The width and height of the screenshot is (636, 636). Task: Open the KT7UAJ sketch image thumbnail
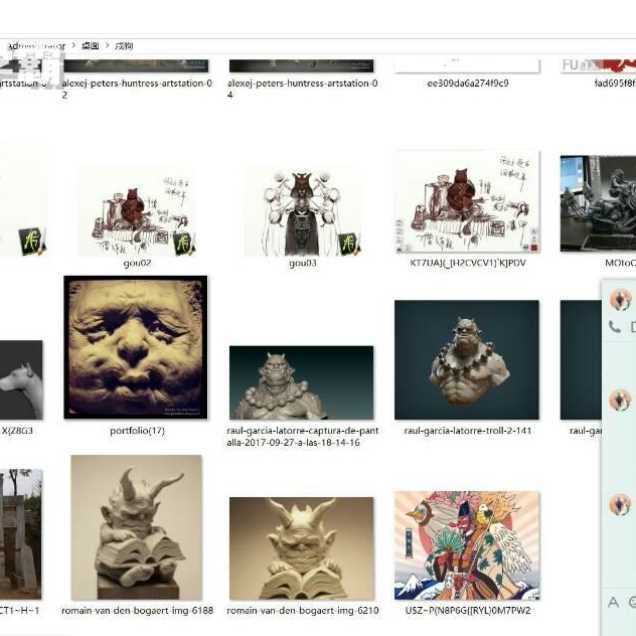[468, 202]
